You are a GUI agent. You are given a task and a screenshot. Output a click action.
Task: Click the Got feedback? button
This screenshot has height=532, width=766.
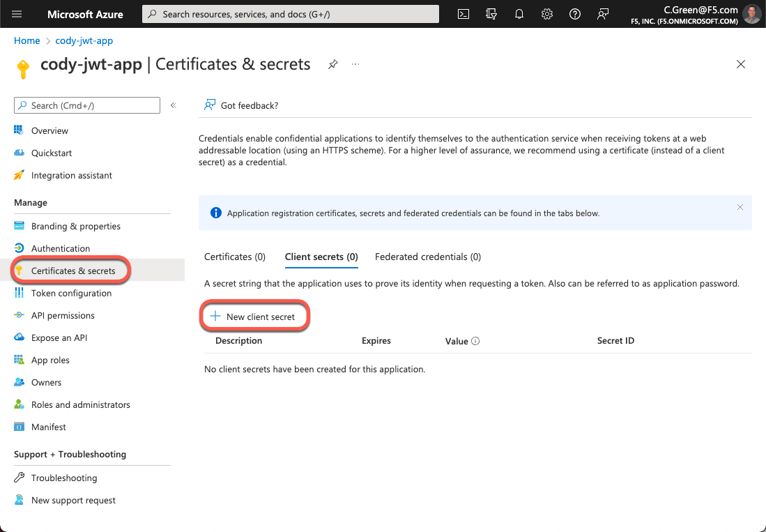tap(241, 105)
